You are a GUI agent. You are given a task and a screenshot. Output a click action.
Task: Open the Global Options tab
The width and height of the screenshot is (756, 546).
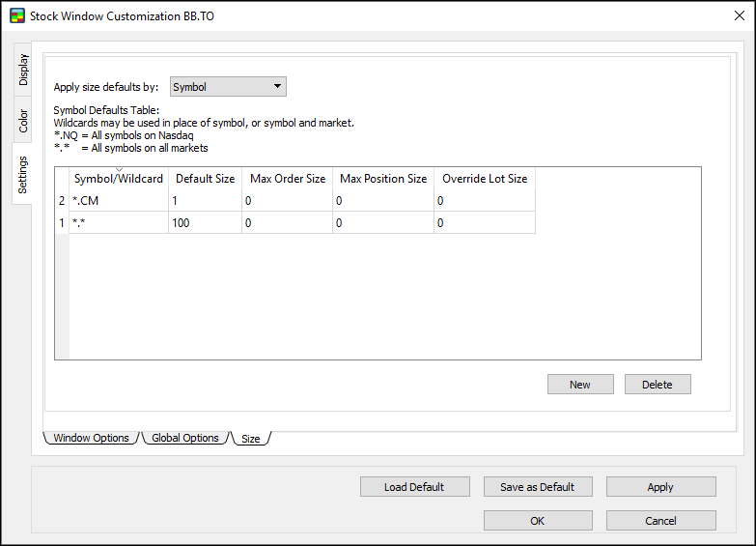click(x=185, y=438)
